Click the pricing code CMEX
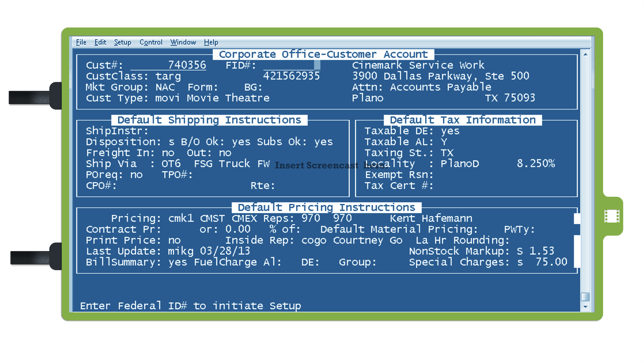Screen dimensions: 644x362 click(x=245, y=219)
